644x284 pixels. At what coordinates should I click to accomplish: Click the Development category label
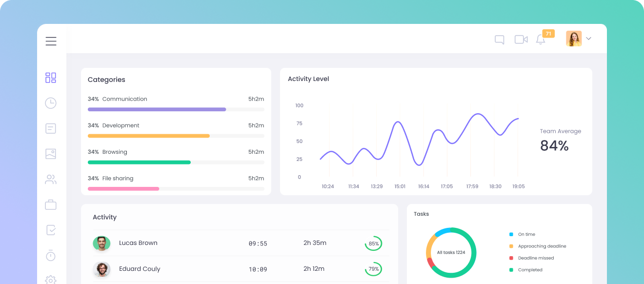click(x=121, y=125)
